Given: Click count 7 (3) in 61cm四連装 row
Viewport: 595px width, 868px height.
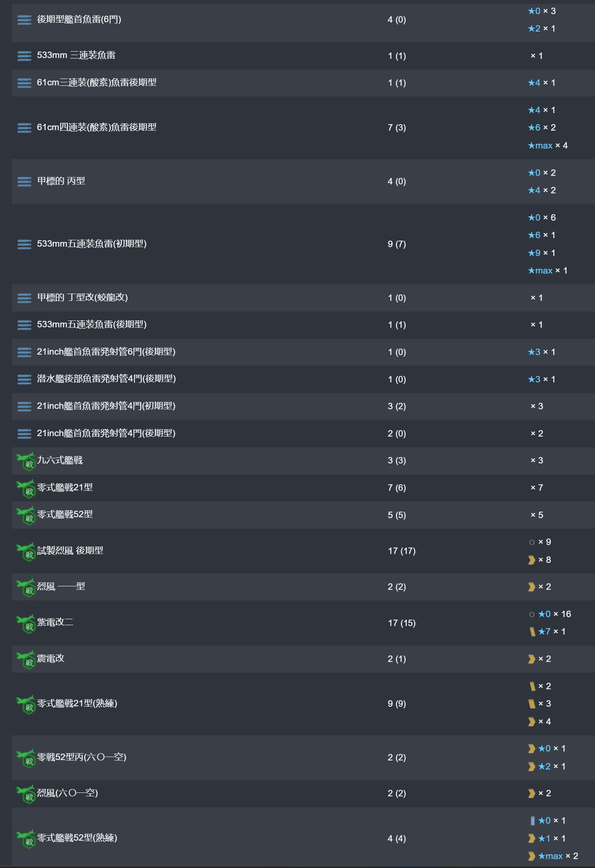Looking at the screenshot, I should (x=397, y=128).
